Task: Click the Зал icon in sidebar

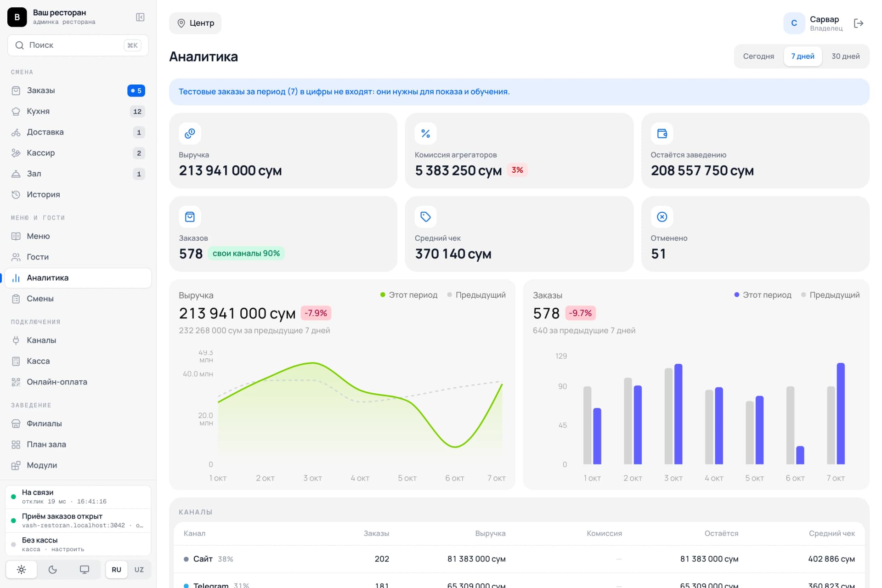Action: click(x=16, y=174)
